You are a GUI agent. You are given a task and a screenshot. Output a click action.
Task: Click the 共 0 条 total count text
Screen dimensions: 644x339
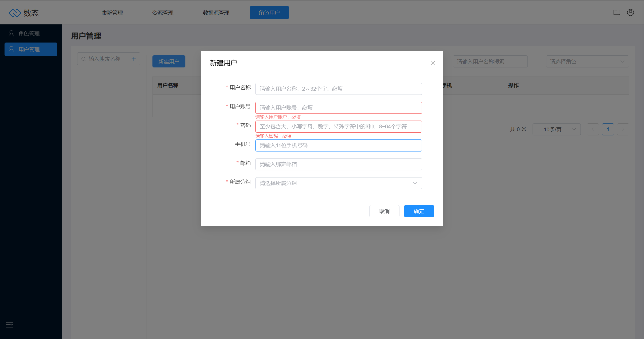point(518,129)
